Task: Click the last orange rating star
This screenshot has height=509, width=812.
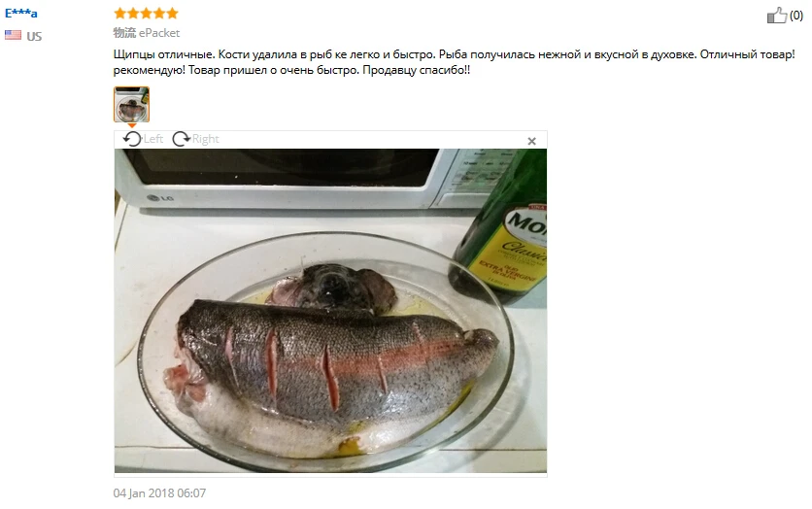Action: pyautogui.click(x=172, y=13)
